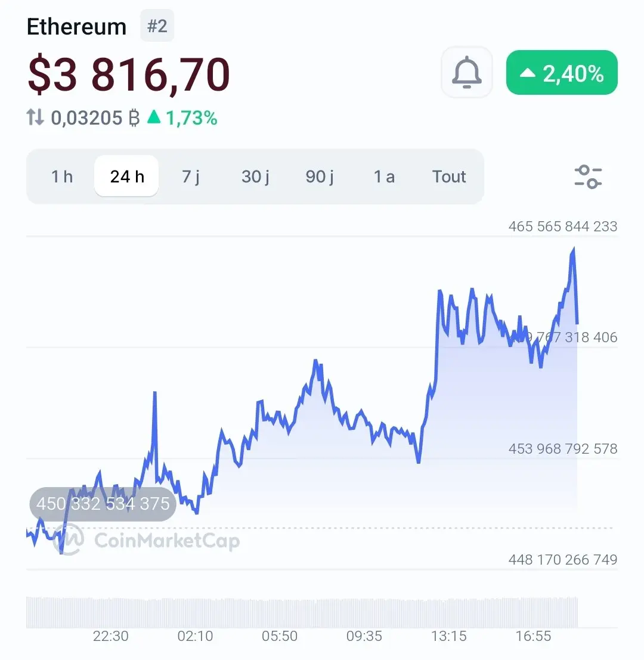Tap the green 1,73% BTC change
The image size is (644, 660).
[182, 118]
